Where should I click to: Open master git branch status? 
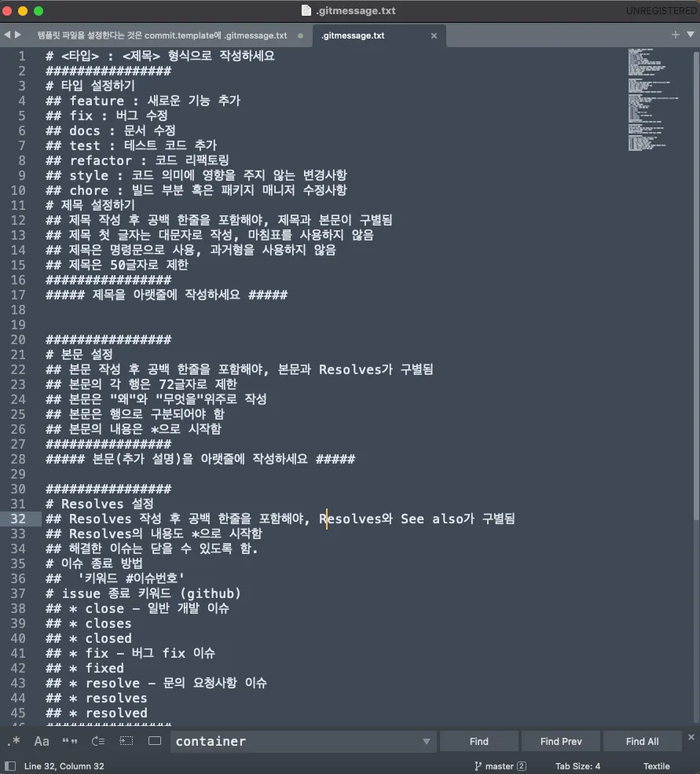500,766
